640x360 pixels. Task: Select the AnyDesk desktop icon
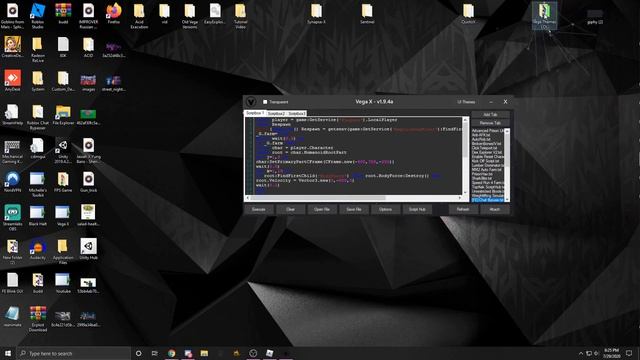point(12,81)
